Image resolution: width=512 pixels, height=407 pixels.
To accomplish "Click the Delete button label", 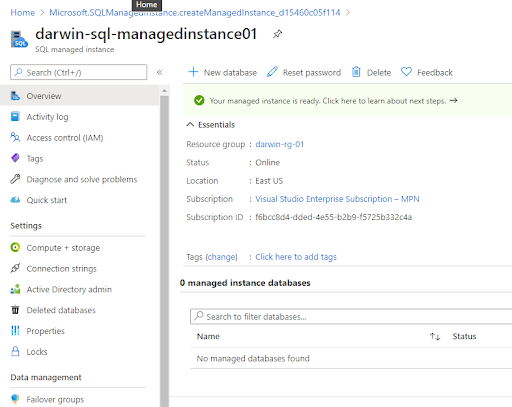I will coord(379,73).
